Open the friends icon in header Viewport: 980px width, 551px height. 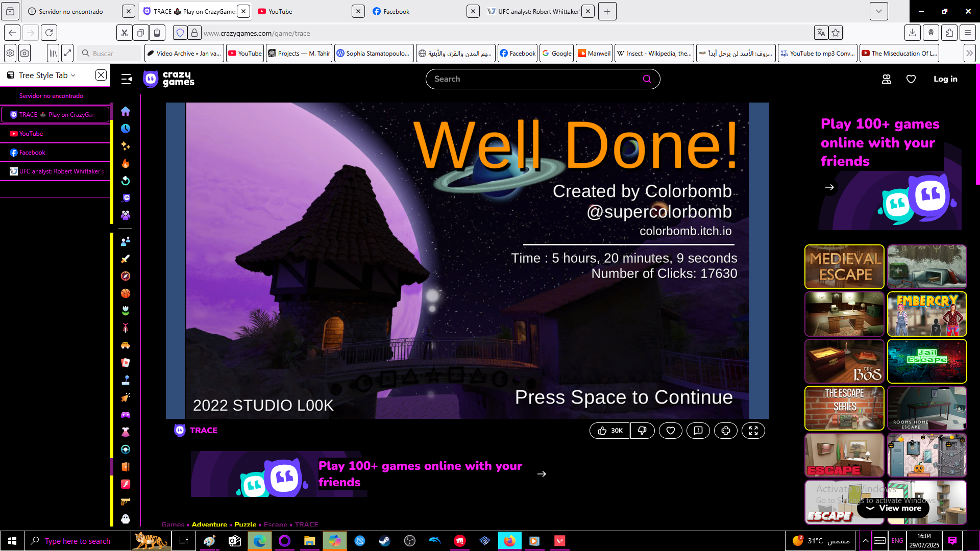(887, 79)
